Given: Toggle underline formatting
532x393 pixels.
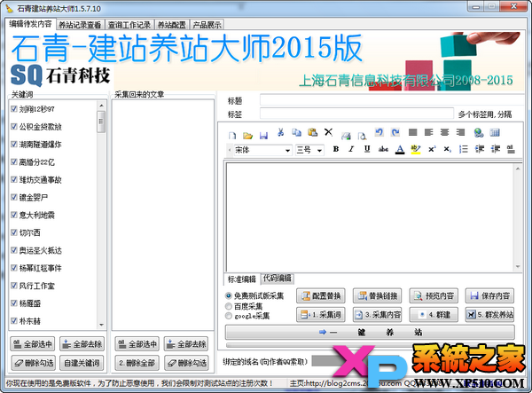Looking at the screenshot, I should coord(367,149).
